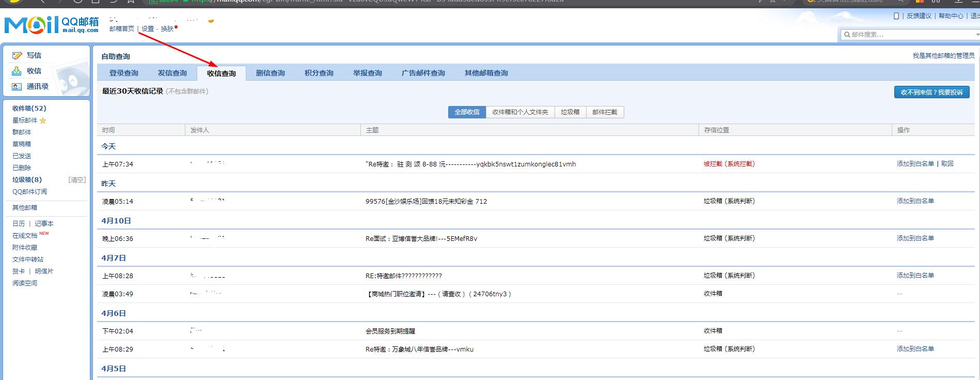Expand the mail search dropdown arrow
The image size is (980, 380).
click(x=977, y=35)
